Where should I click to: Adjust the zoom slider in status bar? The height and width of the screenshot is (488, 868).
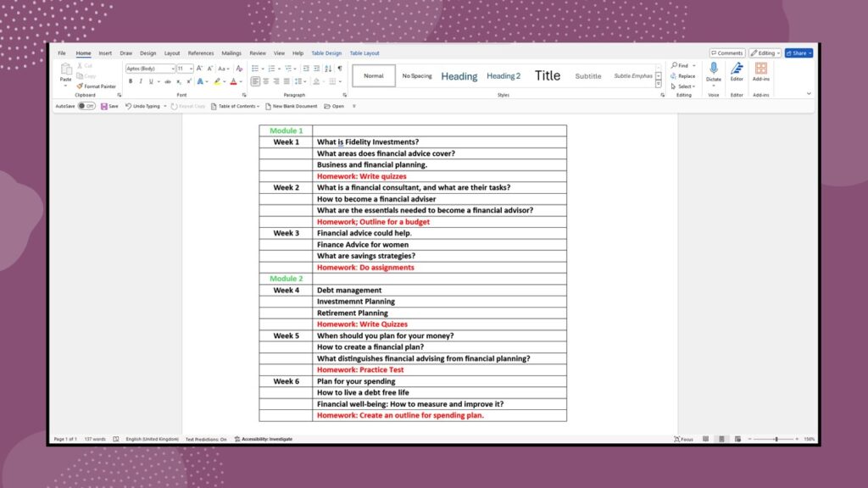[x=776, y=440]
